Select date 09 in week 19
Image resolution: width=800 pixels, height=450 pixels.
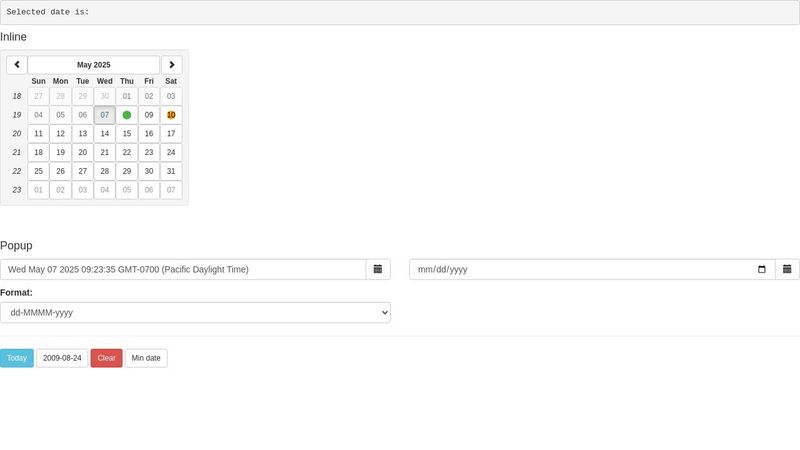tap(149, 115)
